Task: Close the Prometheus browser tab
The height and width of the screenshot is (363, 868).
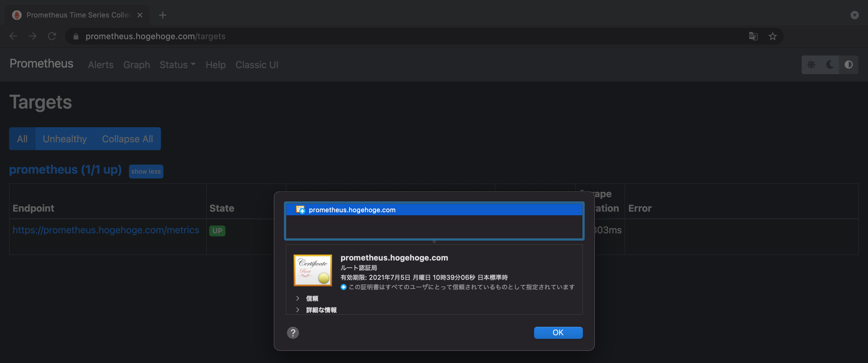Action: (140, 15)
